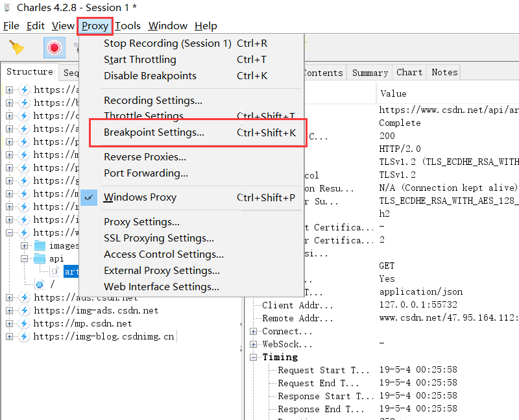Choose Disable Breakpoints
The image size is (519, 420).
192,76
